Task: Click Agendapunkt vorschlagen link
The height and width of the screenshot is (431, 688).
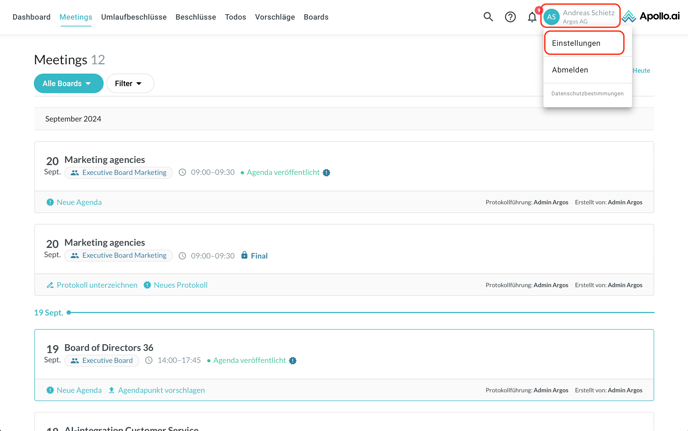Action: (161, 390)
